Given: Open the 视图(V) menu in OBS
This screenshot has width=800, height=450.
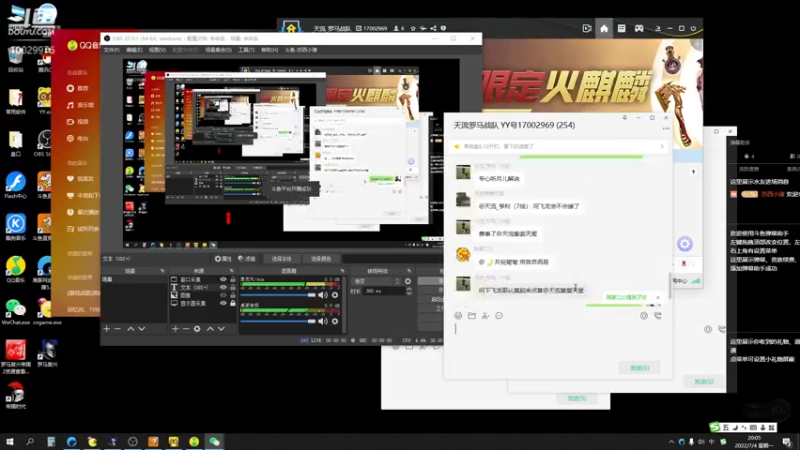Looking at the screenshot, I should (157, 50).
